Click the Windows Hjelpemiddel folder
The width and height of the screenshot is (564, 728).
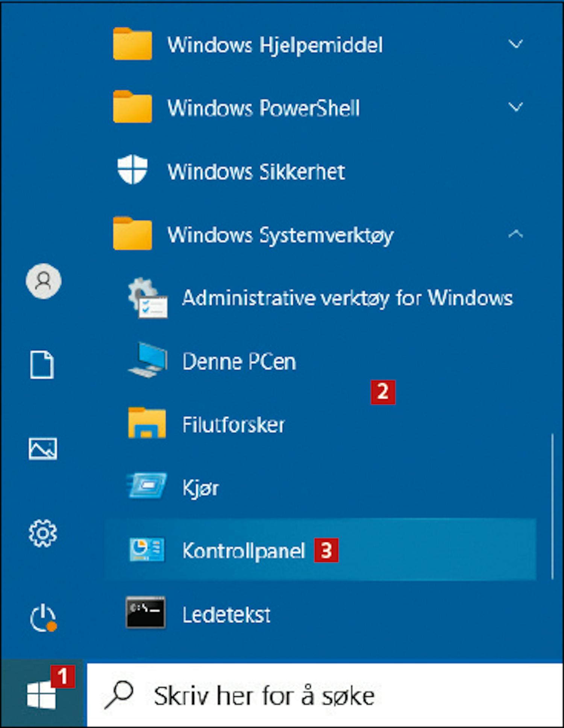(x=320, y=44)
